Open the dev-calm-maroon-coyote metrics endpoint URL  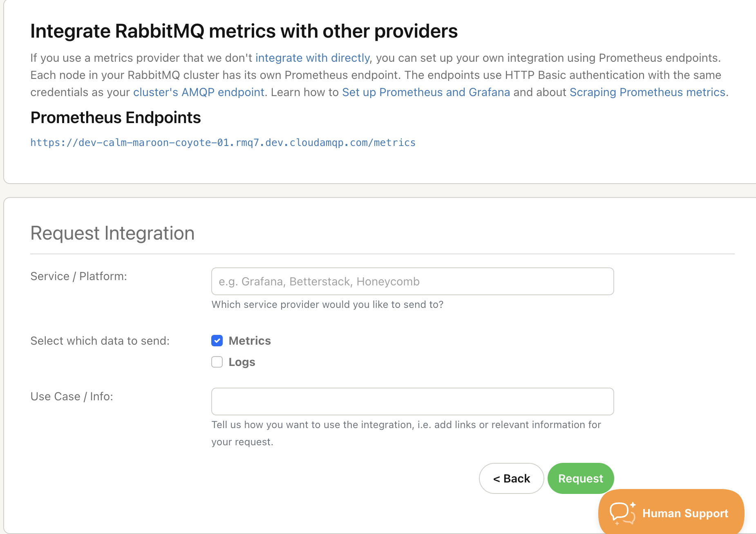coord(223,143)
